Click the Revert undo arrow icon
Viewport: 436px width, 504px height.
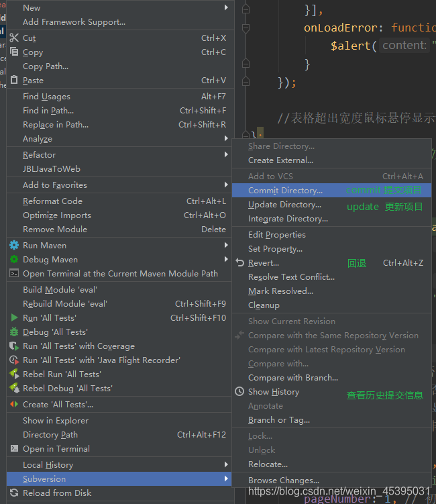[239, 262]
